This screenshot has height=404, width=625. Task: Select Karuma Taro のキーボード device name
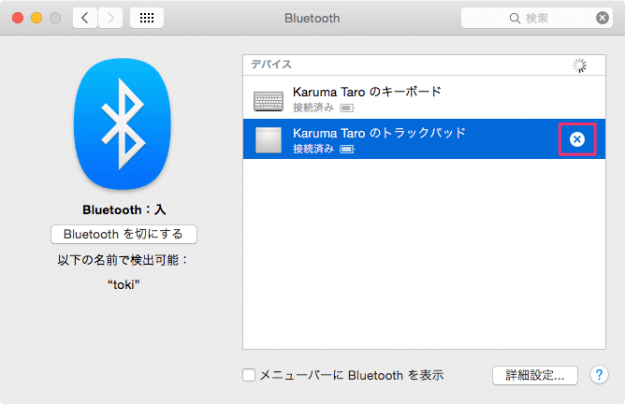(x=367, y=92)
